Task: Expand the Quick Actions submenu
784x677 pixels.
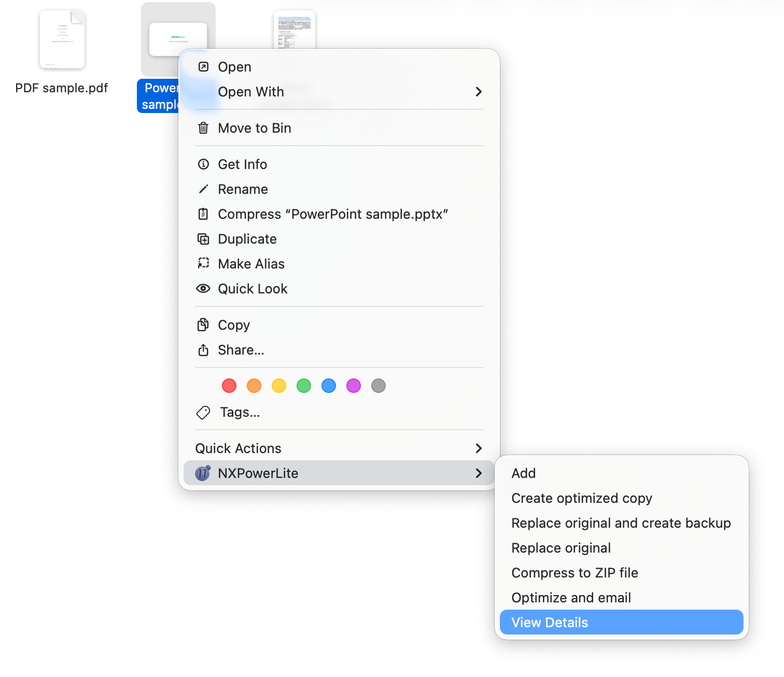Action: (478, 448)
